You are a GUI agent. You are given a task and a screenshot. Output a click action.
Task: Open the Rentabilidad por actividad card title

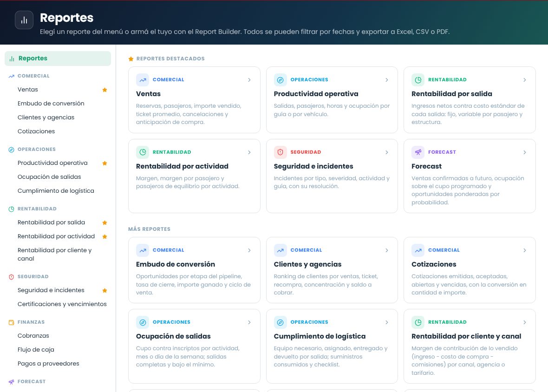[x=182, y=167]
